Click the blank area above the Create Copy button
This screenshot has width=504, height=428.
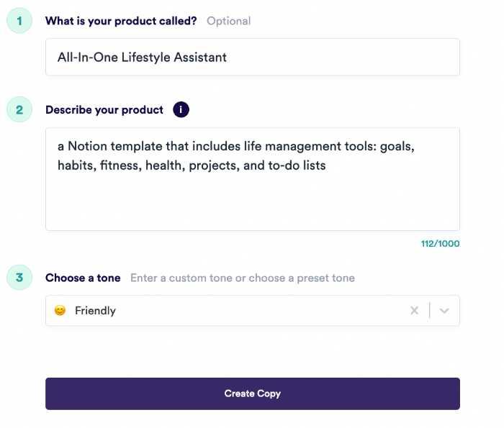pyautogui.click(x=252, y=352)
